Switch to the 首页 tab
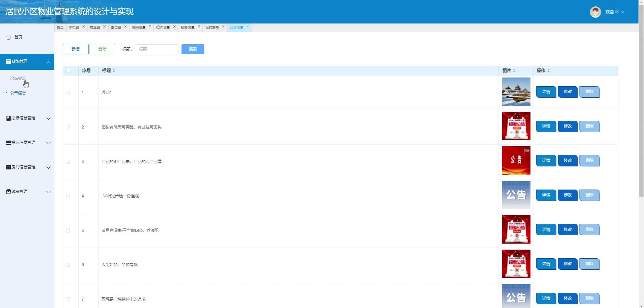Image resolution: width=644 pixels, height=308 pixels. 60,28
